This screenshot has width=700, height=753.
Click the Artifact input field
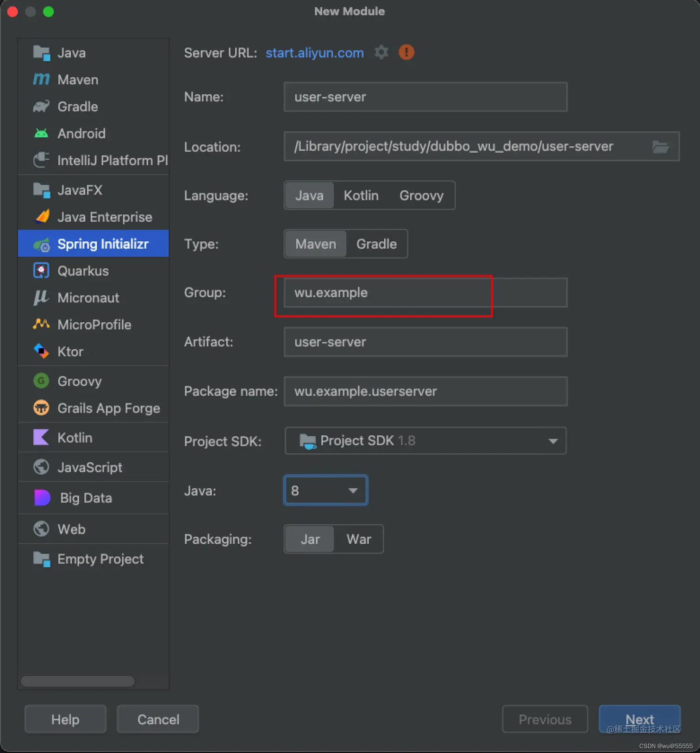tap(425, 342)
